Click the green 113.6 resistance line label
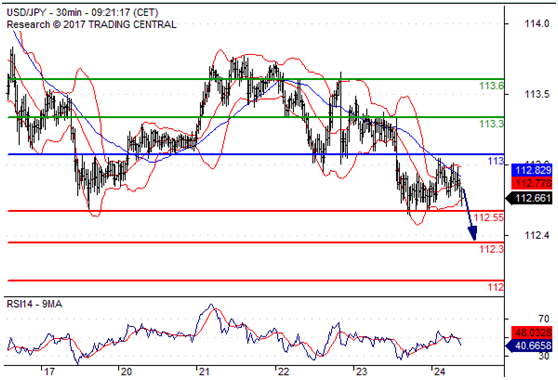 [491, 86]
